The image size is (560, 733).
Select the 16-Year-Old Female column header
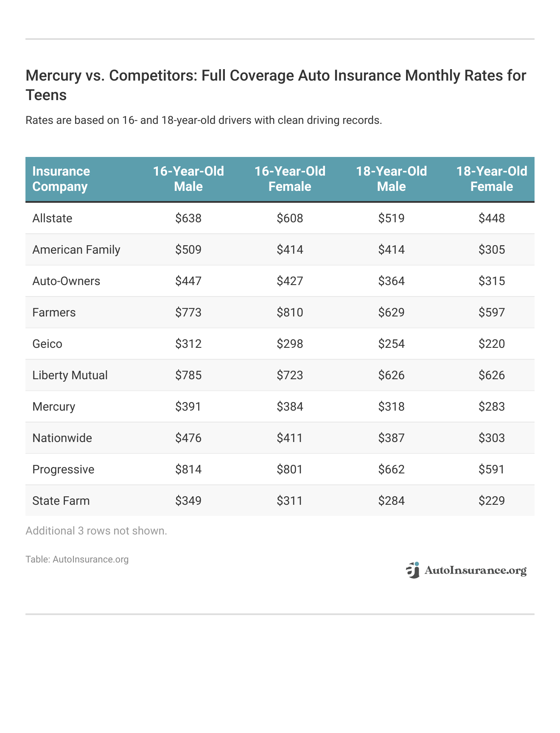(290, 179)
